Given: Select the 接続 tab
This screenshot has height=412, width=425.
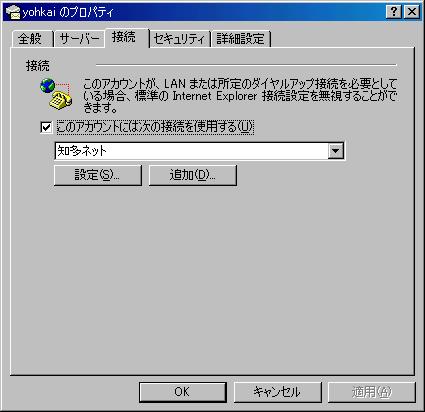Looking at the screenshot, I should (126, 37).
